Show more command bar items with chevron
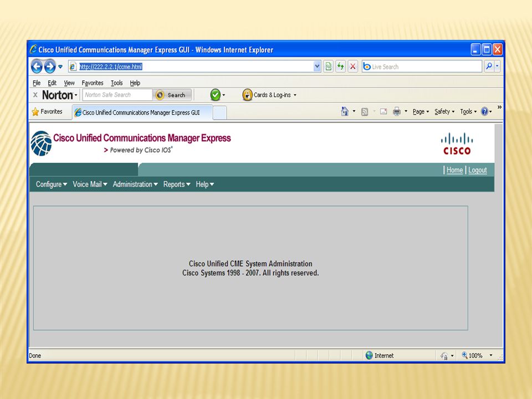This screenshot has height=399, width=532. coord(499,107)
